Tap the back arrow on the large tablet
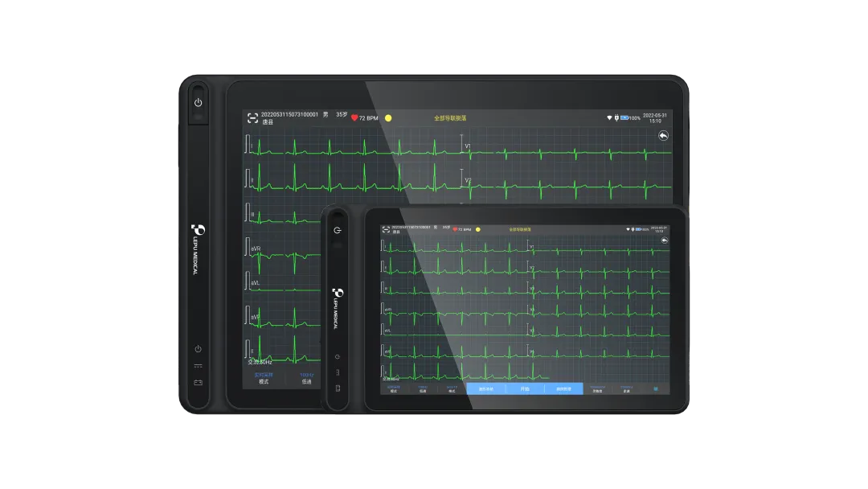The height and width of the screenshot is (489, 868). pos(663,136)
